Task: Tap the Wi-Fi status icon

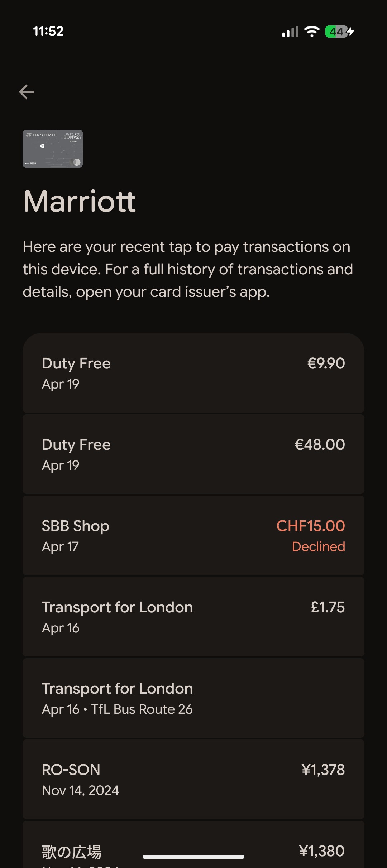Action: pos(312,32)
